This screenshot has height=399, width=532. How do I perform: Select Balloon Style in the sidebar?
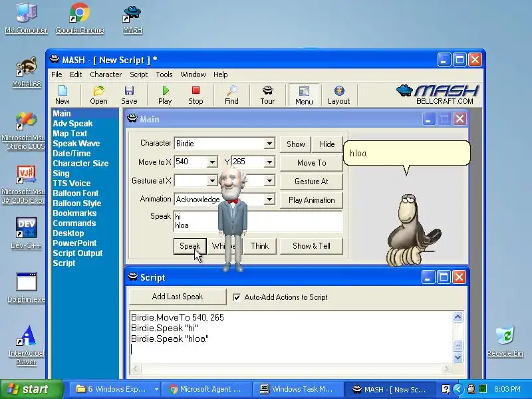[77, 203]
